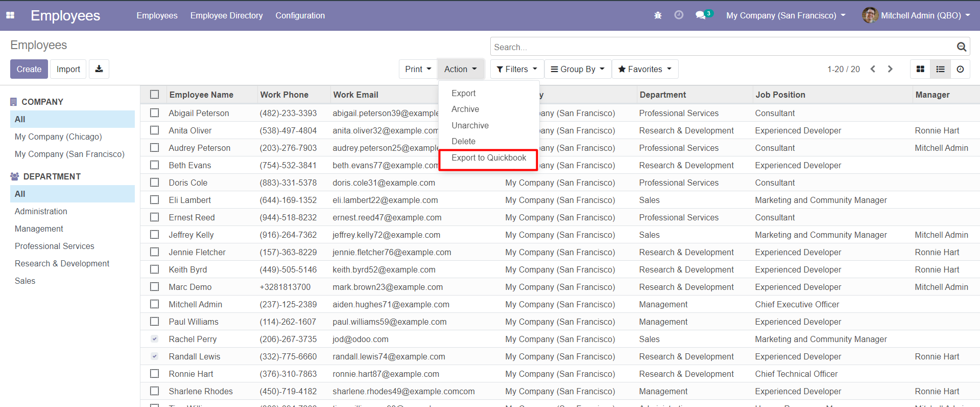Uncheck Randall Lewis row checkbox
The height and width of the screenshot is (407, 980).
tap(154, 356)
